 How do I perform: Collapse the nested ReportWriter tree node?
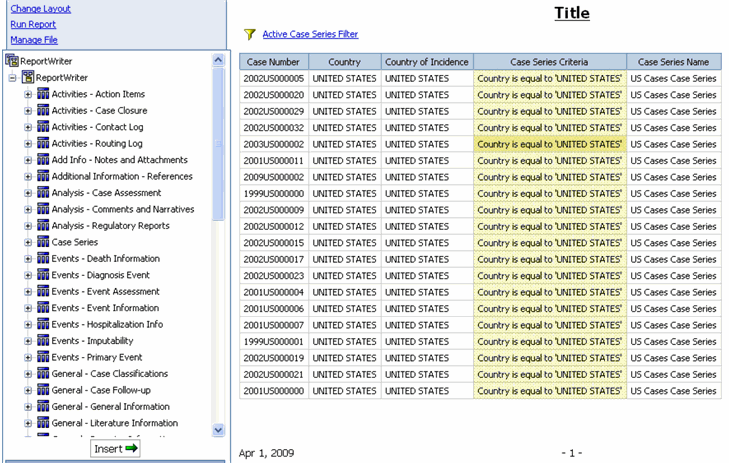click(13, 78)
